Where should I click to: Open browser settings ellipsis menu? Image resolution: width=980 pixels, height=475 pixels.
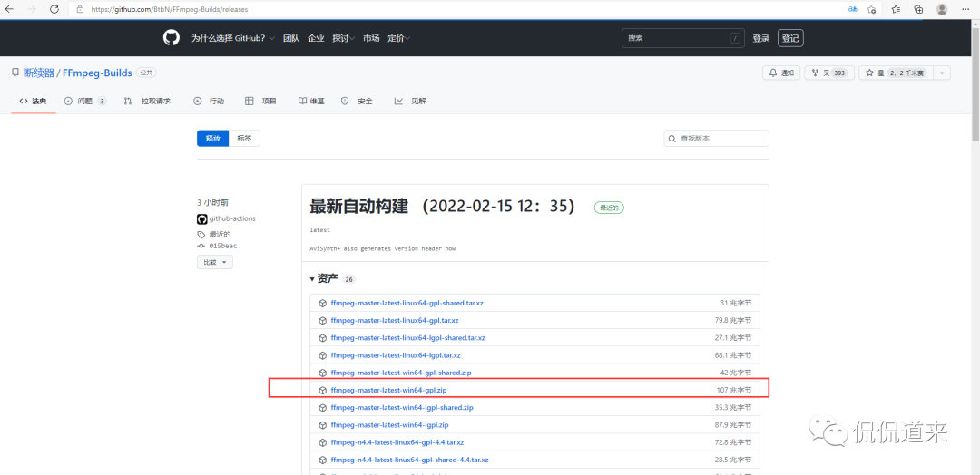click(x=965, y=9)
